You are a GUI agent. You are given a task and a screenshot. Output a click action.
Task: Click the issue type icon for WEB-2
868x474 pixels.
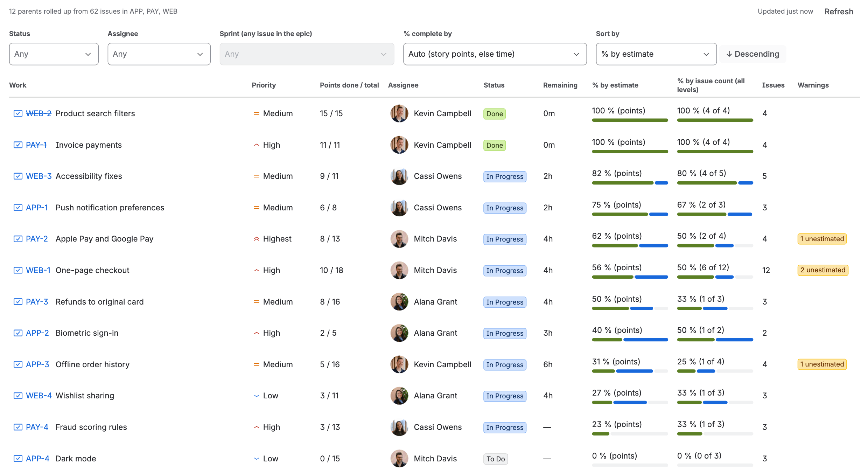(18, 113)
